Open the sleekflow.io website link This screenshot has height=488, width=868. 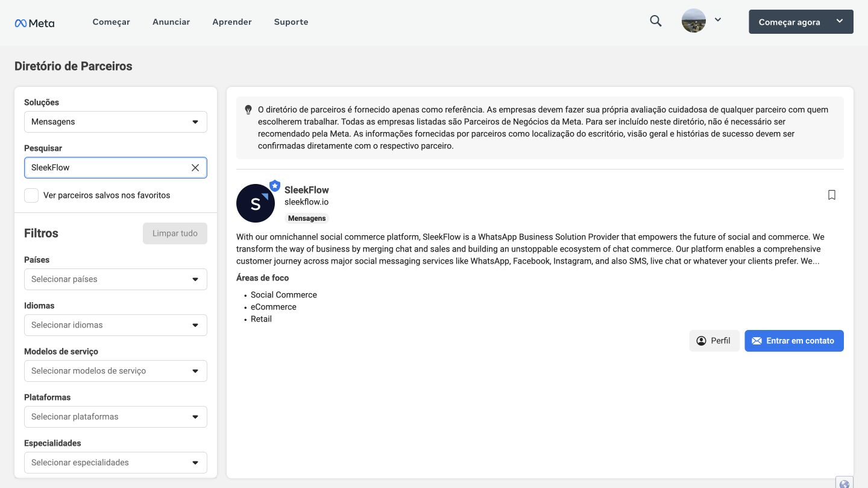pos(306,202)
